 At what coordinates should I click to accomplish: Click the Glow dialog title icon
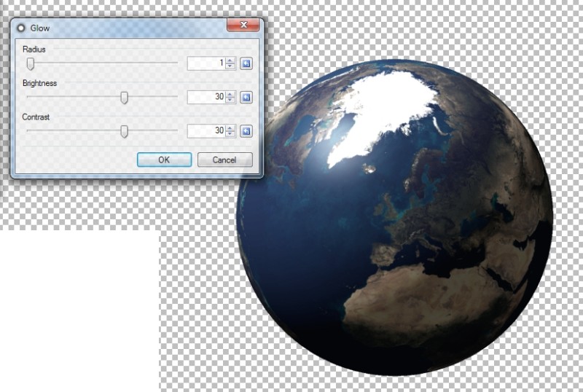(x=21, y=28)
